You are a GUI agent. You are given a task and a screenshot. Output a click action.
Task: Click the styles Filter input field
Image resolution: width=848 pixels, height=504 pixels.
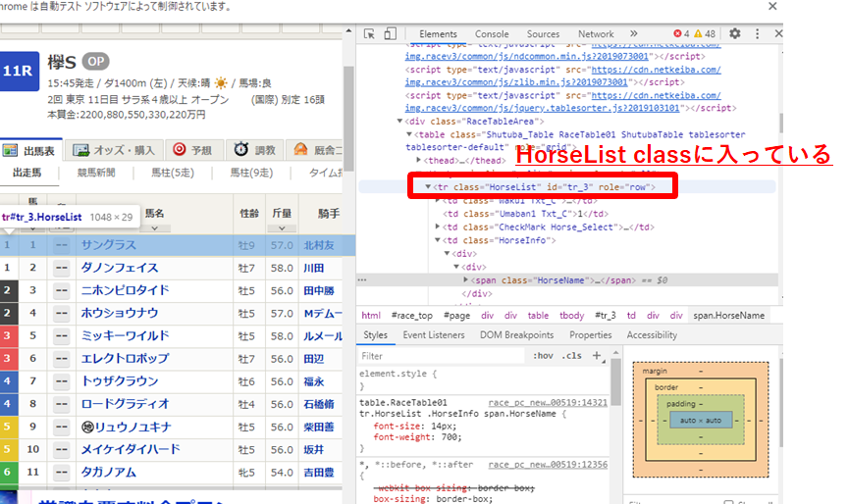tap(441, 356)
